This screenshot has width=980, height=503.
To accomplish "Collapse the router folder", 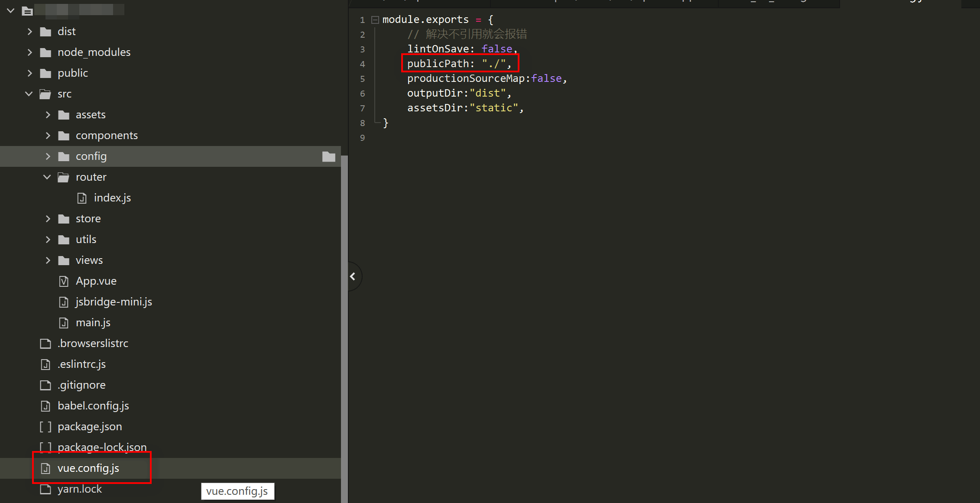I will [x=47, y=177].
